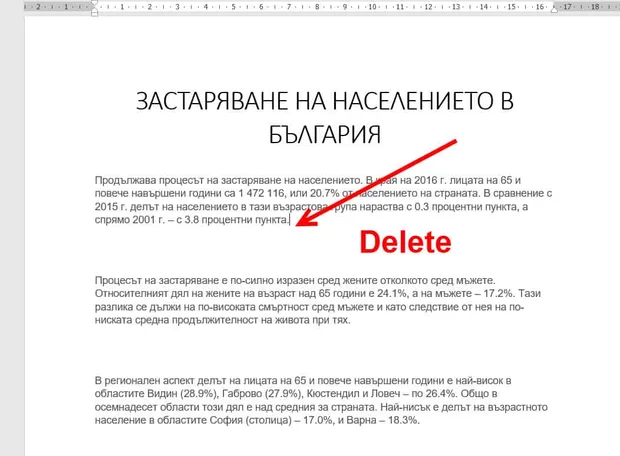Click the Right Indent marker on ruler
The image size is (620, 456).
(x=554, y=9)
